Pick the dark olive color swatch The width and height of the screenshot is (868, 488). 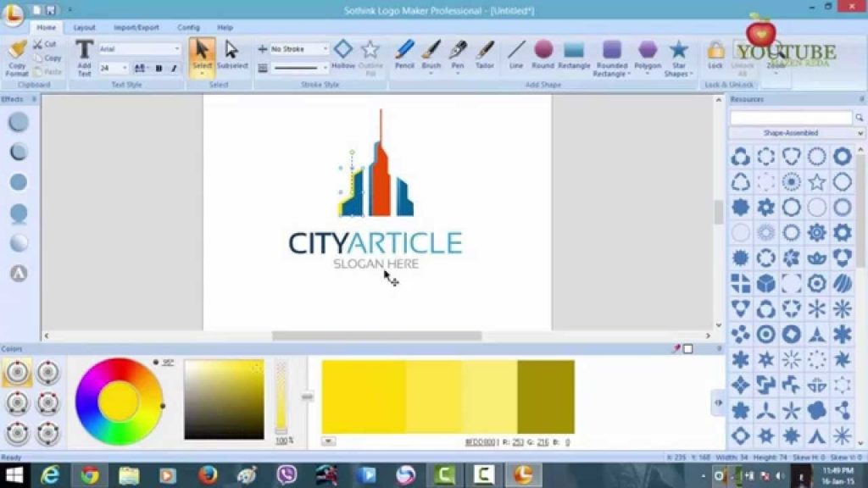pyautogui.click(x=546, y=396)
